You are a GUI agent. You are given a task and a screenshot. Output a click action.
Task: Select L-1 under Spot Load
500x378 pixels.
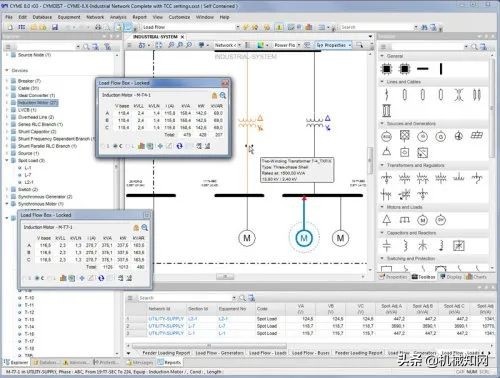[x=28, y=168]
